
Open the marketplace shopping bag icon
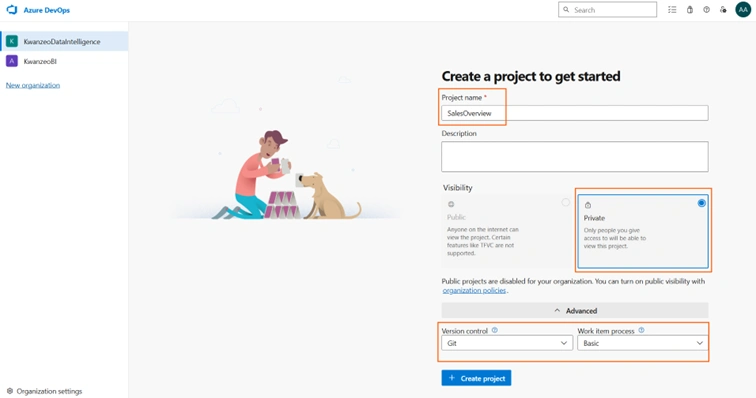point(690,10)
